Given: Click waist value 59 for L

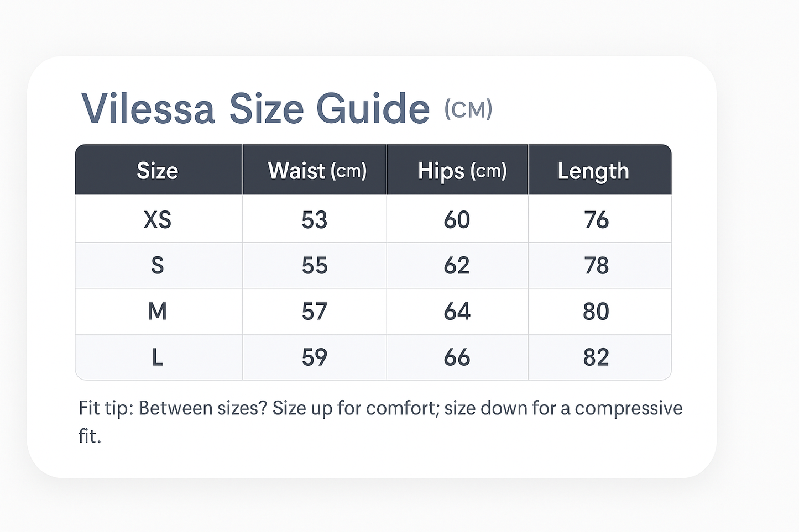Looking at the screenshot, I should 315,357.
